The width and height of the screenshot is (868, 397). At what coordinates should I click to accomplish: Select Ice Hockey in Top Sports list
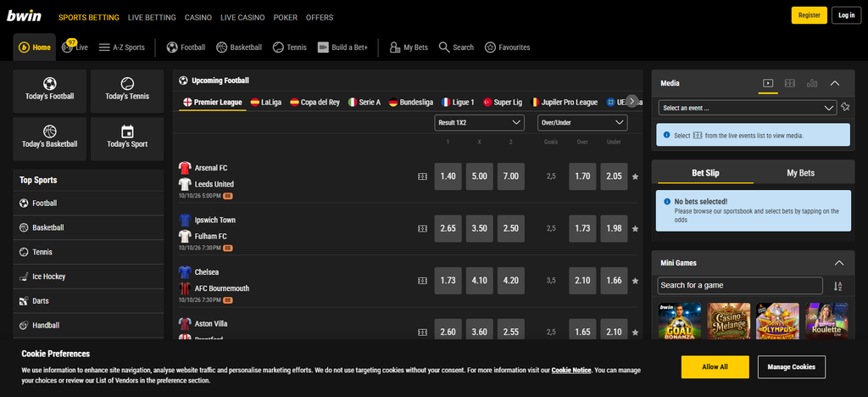tap(88, 277)
